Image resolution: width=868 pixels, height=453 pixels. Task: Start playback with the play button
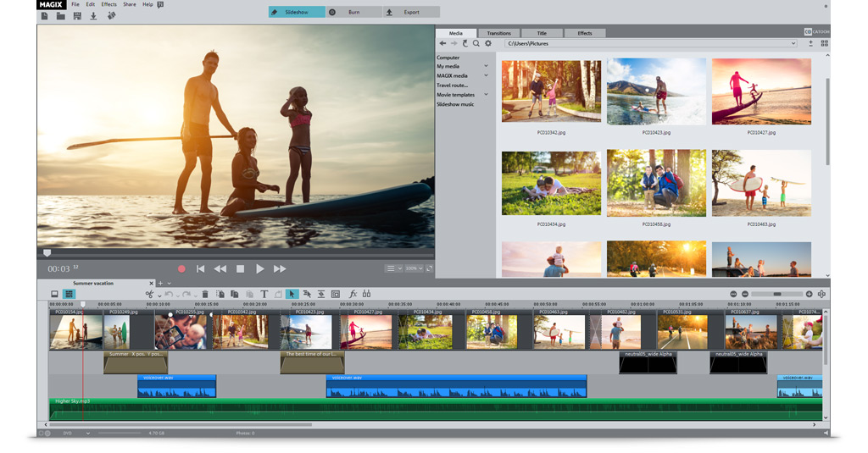260,268
